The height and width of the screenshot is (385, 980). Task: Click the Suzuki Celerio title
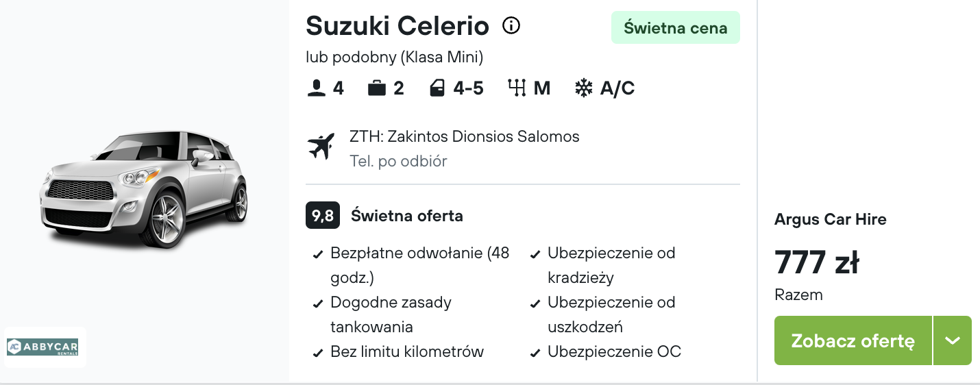coord(397,26)
